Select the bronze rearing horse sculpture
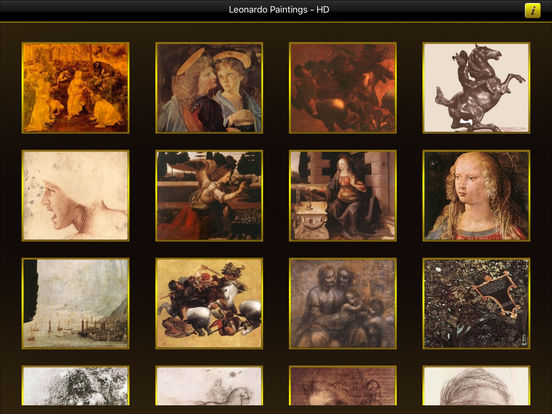This screenshot has width=552, height=414. [x=476, y=88]
